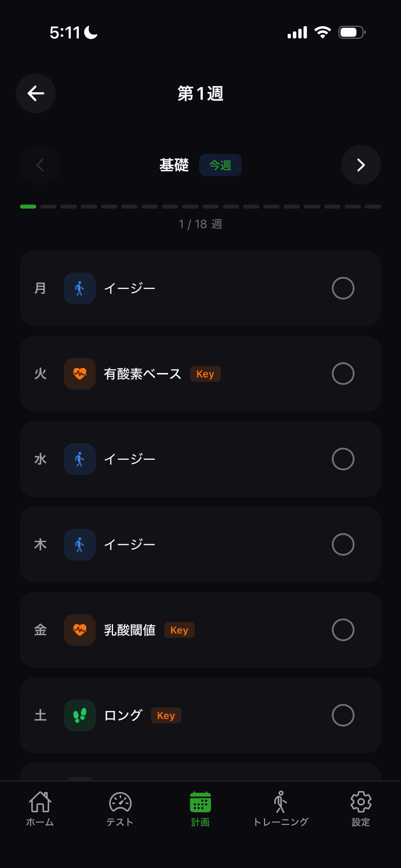Open Wednesday イージー workout card

point(200,459)
